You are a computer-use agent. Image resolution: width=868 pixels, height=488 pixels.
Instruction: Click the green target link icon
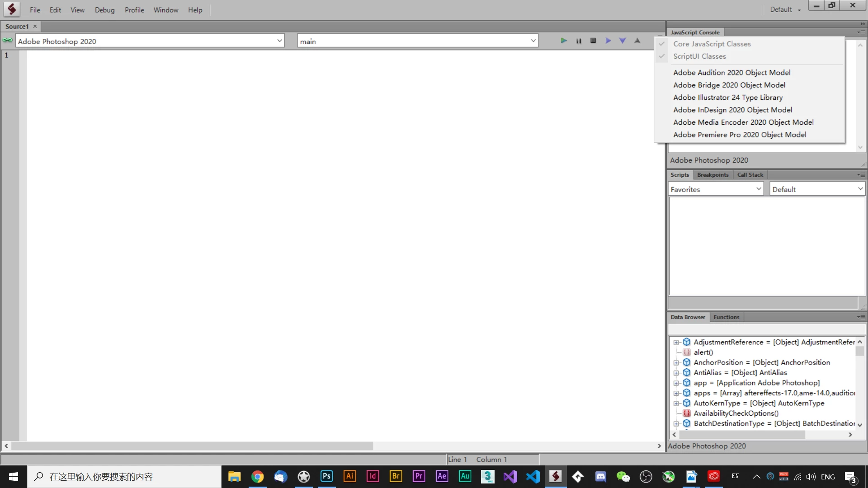coord(8,40)
